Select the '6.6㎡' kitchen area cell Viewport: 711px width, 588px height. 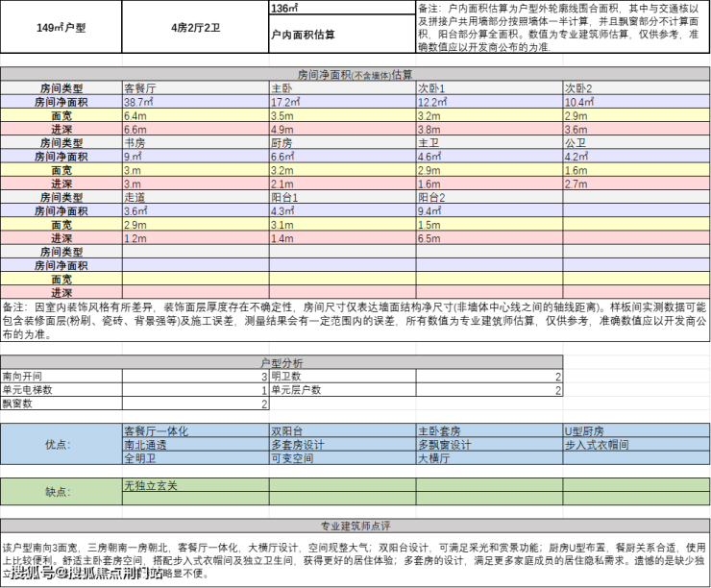pos(343,156)
